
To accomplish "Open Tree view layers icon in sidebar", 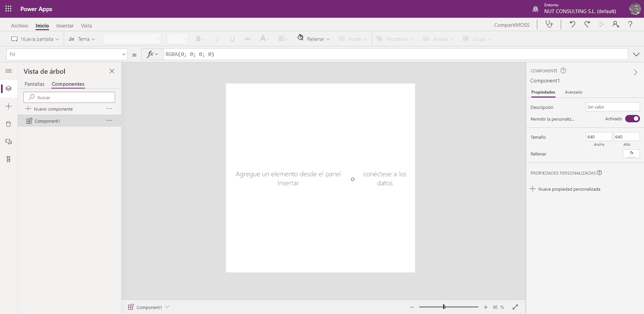I will pyautogui.click(x=9, y=88).
